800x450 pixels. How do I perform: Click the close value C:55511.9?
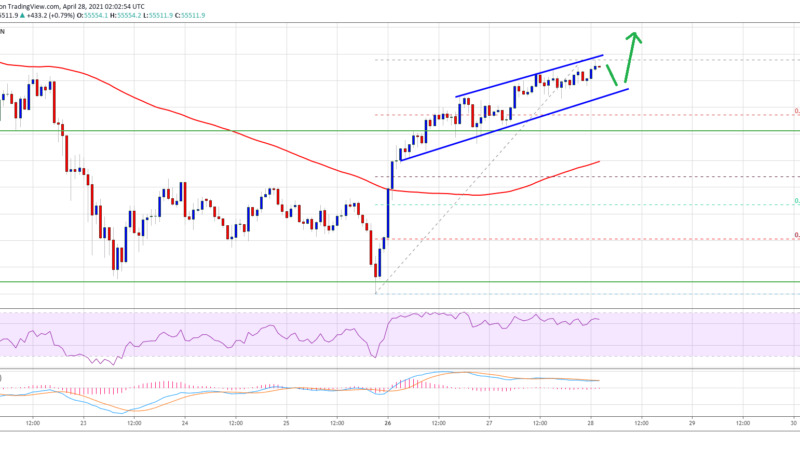click(x=190, y=15)
